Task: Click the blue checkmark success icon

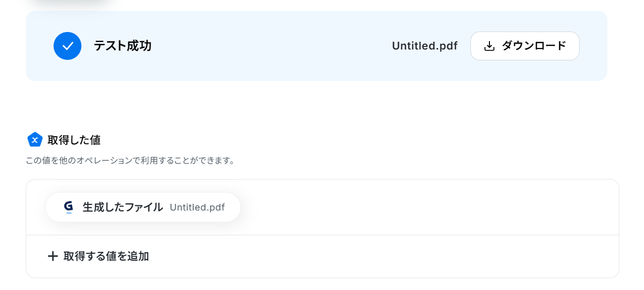Action: (x=67, y=46)
